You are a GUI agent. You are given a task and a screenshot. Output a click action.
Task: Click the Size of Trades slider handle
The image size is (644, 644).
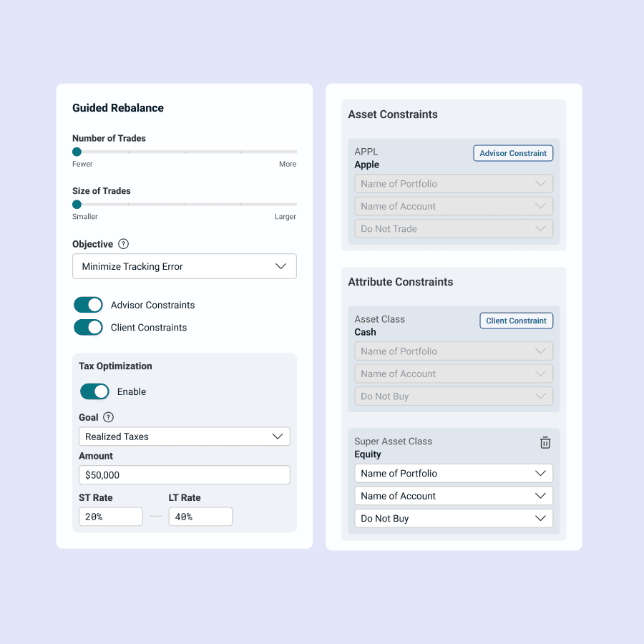[77, 205]
